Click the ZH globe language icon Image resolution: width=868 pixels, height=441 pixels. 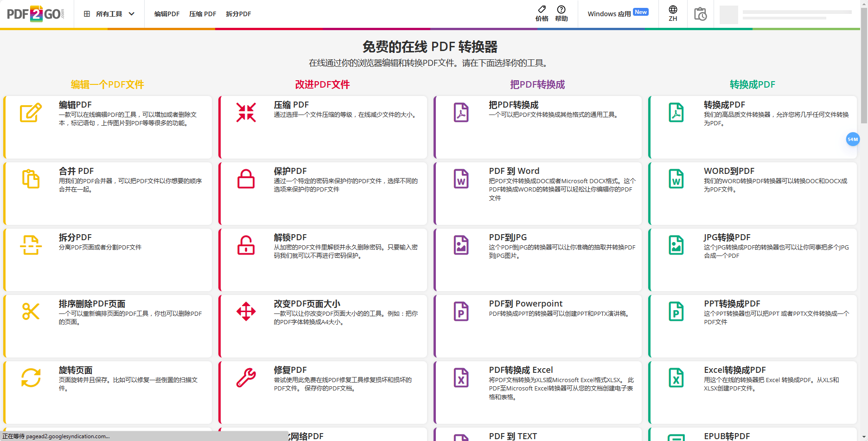click(672, 13)
